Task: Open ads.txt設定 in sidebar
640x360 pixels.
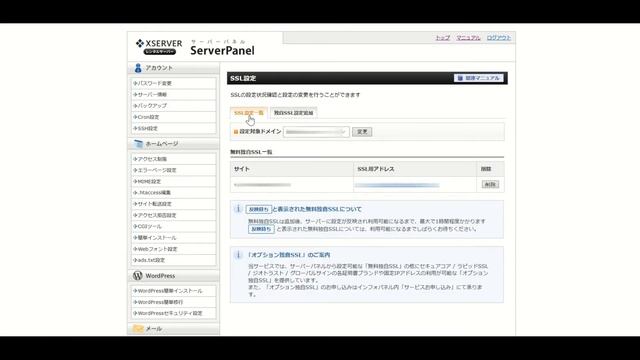Action: [173, 260]
